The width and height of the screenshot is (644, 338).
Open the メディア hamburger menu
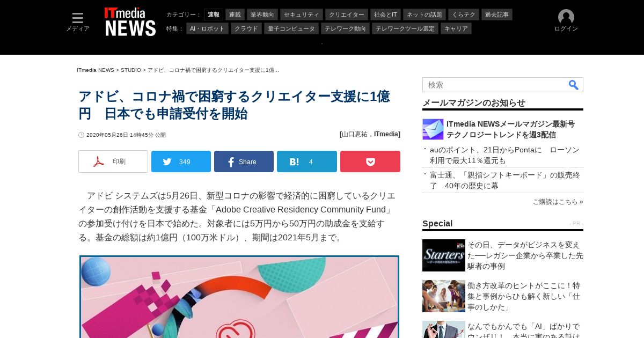point(78,22)
